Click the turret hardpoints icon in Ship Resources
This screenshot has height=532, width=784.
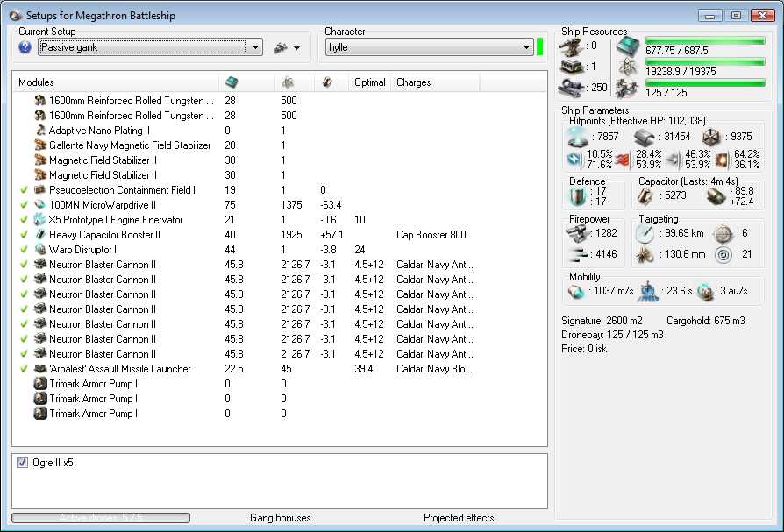(570, 46)
